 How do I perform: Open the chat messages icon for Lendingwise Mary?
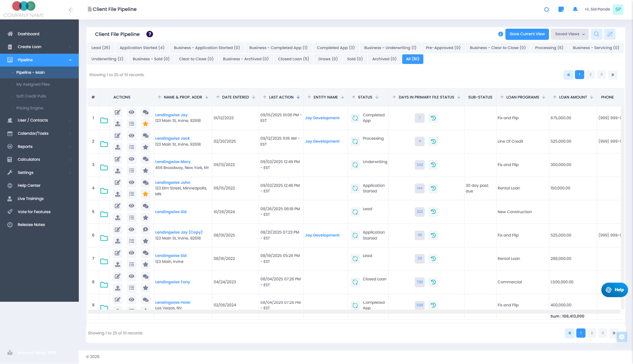click(x=145, y=159)
